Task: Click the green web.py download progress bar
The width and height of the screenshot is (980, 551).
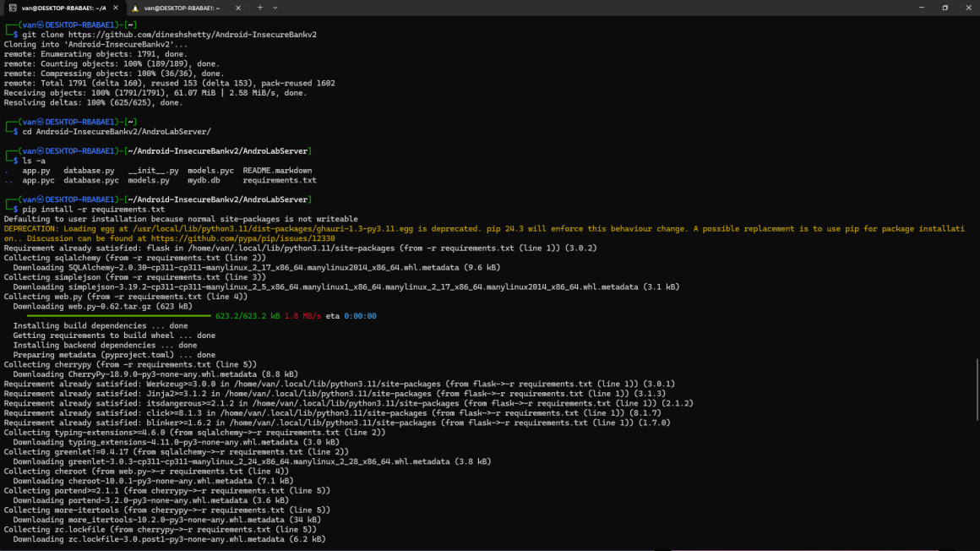Action: click(x=119, y=316)
